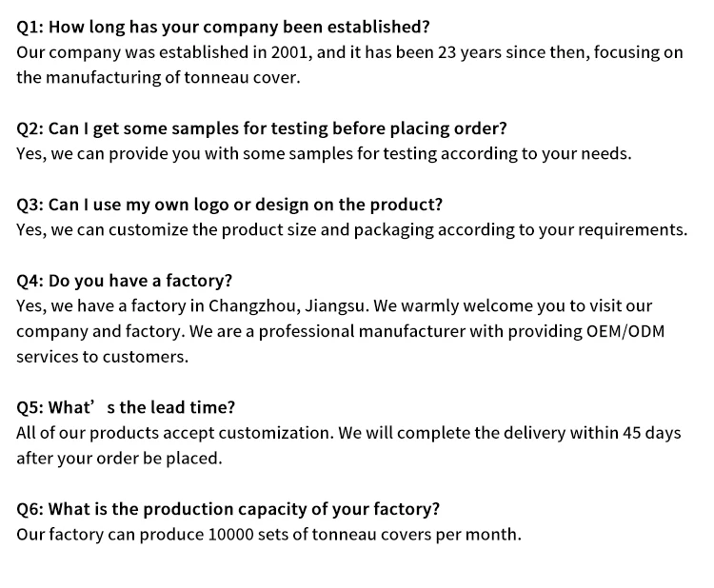Select the answer about providing samples for testing
This screenshot has height=588, width=714.
(x=324, y=154)
